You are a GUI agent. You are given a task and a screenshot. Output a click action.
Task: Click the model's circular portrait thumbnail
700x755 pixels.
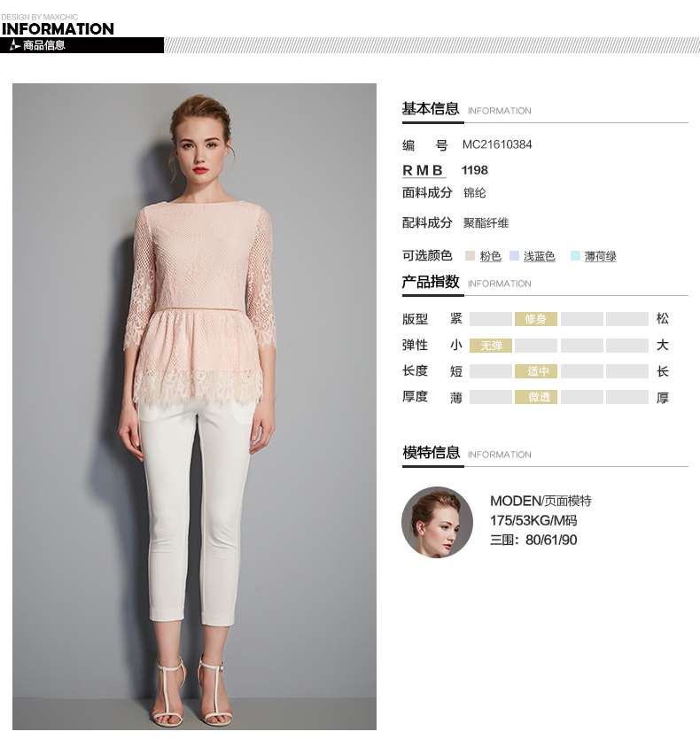point(437,522)
